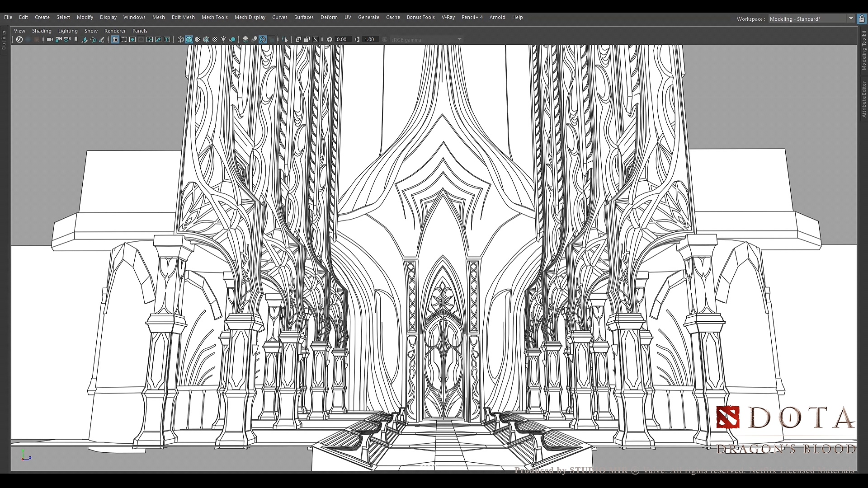This screenshot has width=868, height=488.
Task: Click the V-Ray icon in the panel toolbar
Action: (19, 39)
